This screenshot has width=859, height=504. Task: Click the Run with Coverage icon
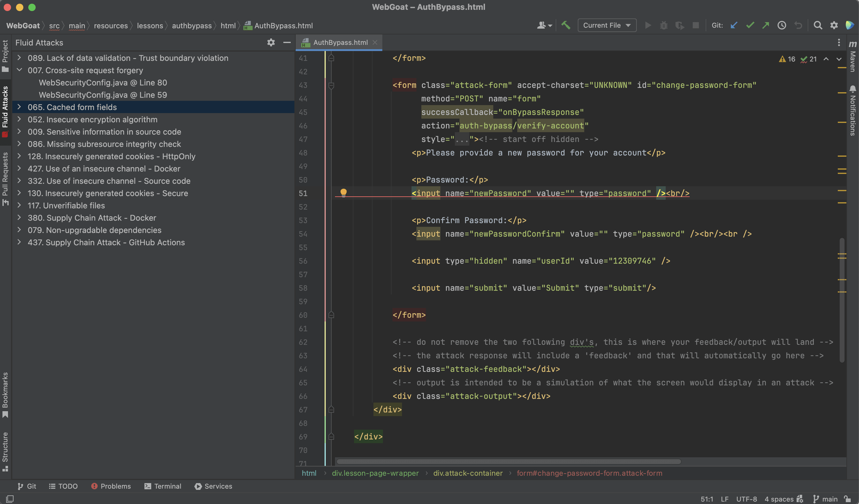[x=680, y=25]
